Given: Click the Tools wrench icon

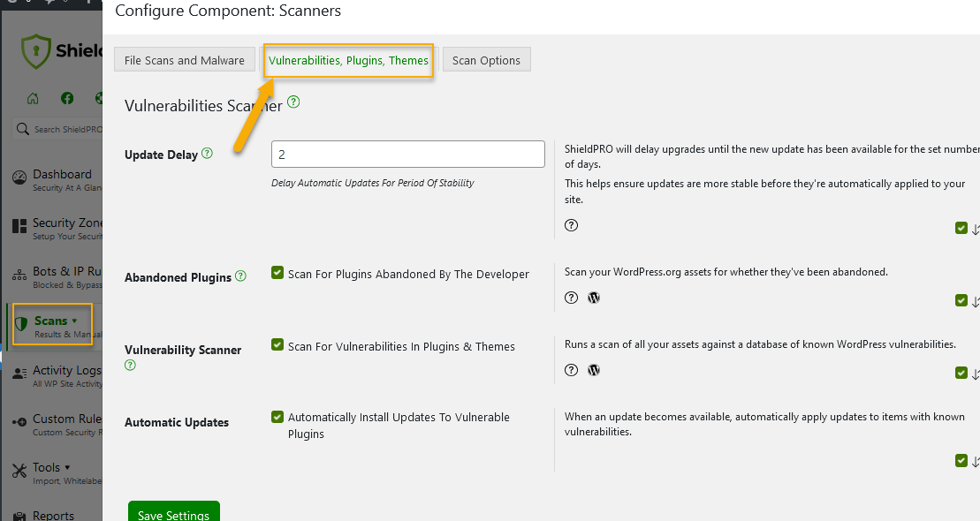Looking at the screenshot, I should (20, 471).
